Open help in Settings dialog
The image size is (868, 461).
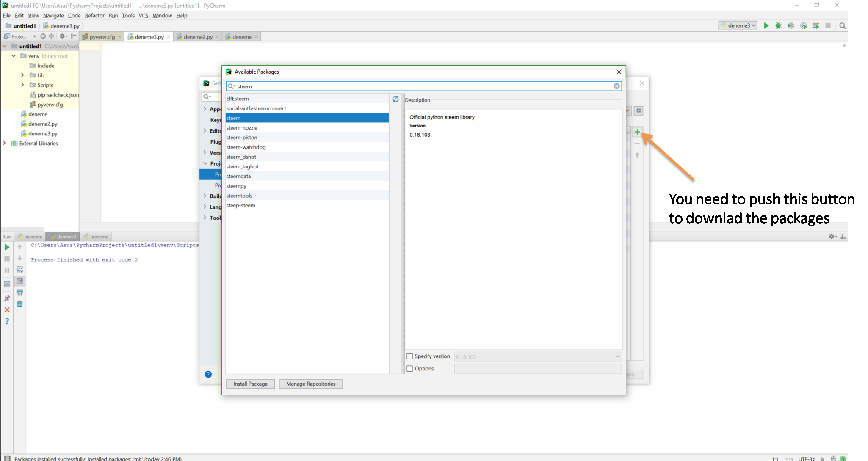point(208,374)
